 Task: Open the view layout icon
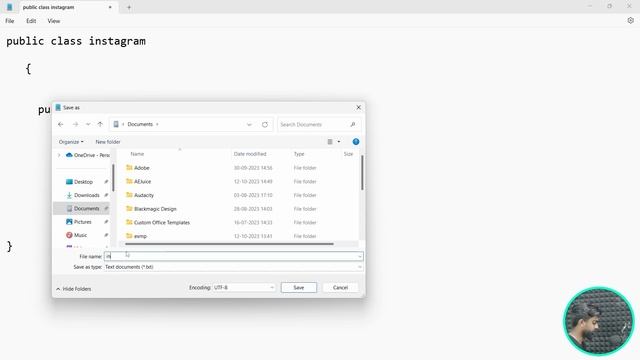[330, 142]
